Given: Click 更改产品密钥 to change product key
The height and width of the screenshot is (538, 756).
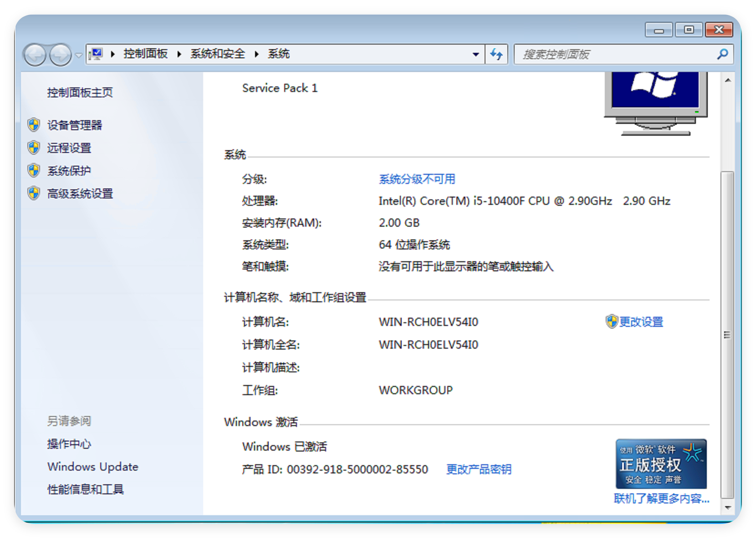Looking at the screenshot, I should [478, 469].
